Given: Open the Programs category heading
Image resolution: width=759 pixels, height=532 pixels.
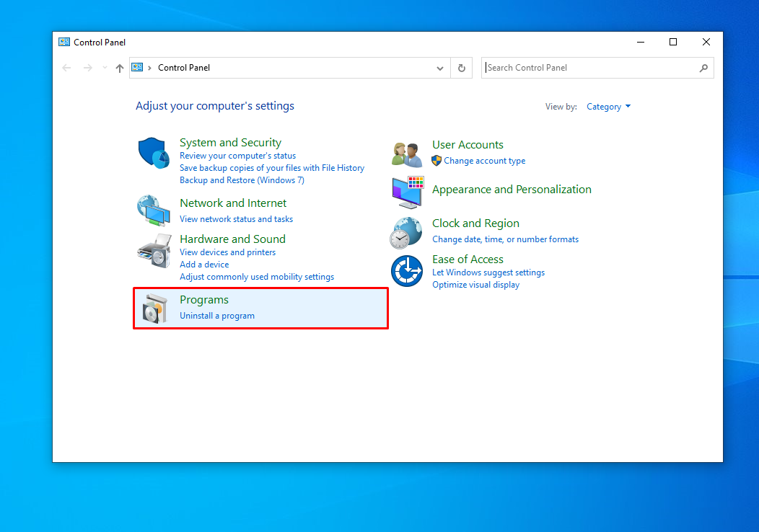Looking at the screenshot, I should pos(204,300).
